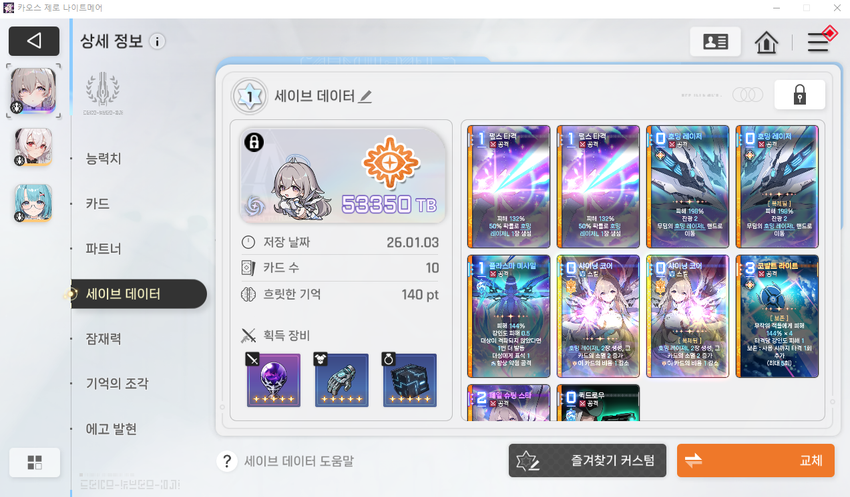850x497 pixels.
Task: Open the home screen icon
Action: click(766, 42)
